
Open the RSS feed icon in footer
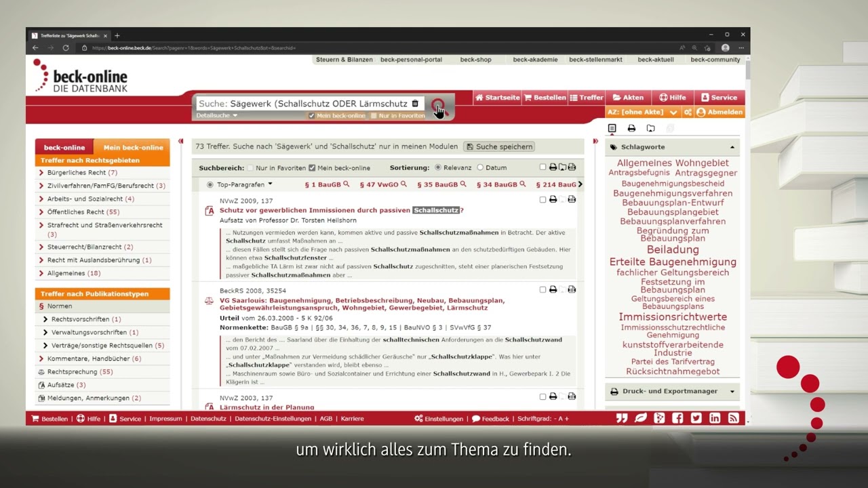[x=733, y=418]
